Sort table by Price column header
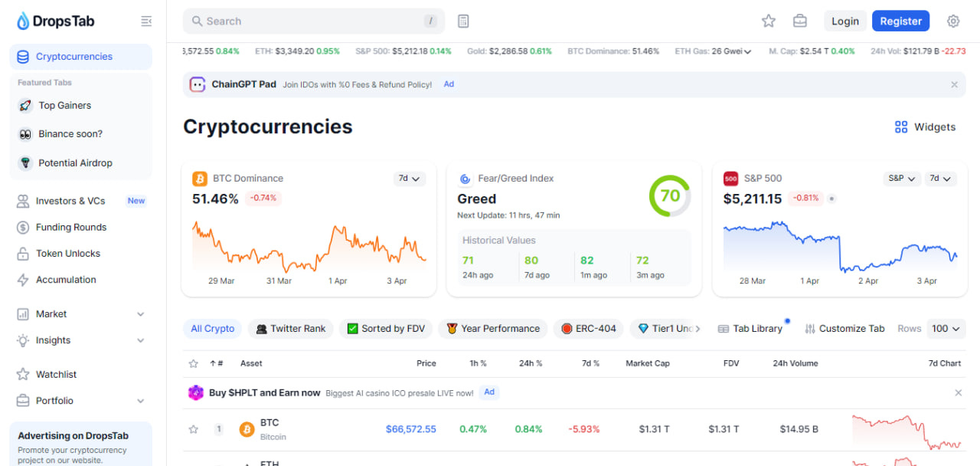Viewport: 980px width, 466px height. pos(426,363)
